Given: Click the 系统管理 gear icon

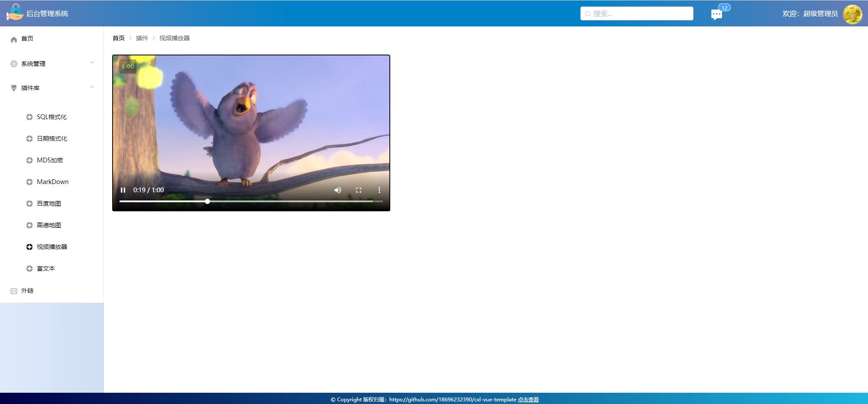Looking at the screenshot, I should [14, 64].
